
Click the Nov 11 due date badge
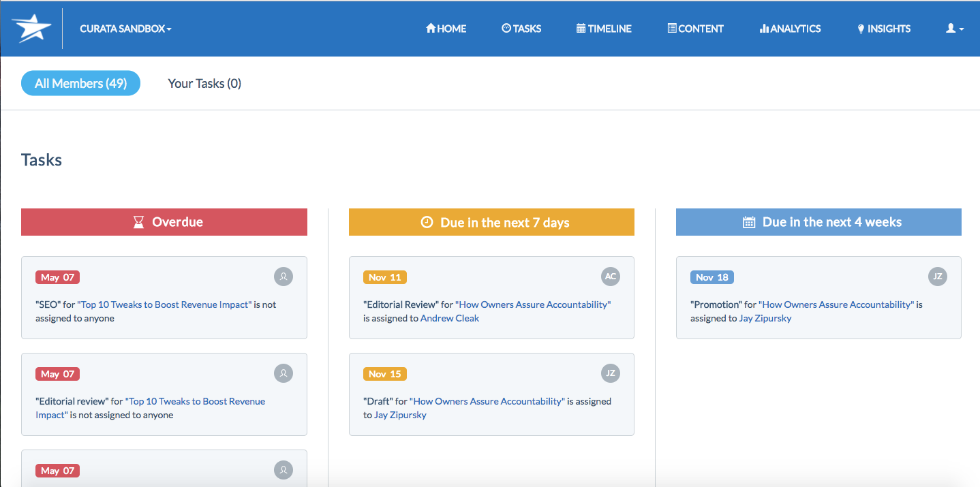pos(385,277)
